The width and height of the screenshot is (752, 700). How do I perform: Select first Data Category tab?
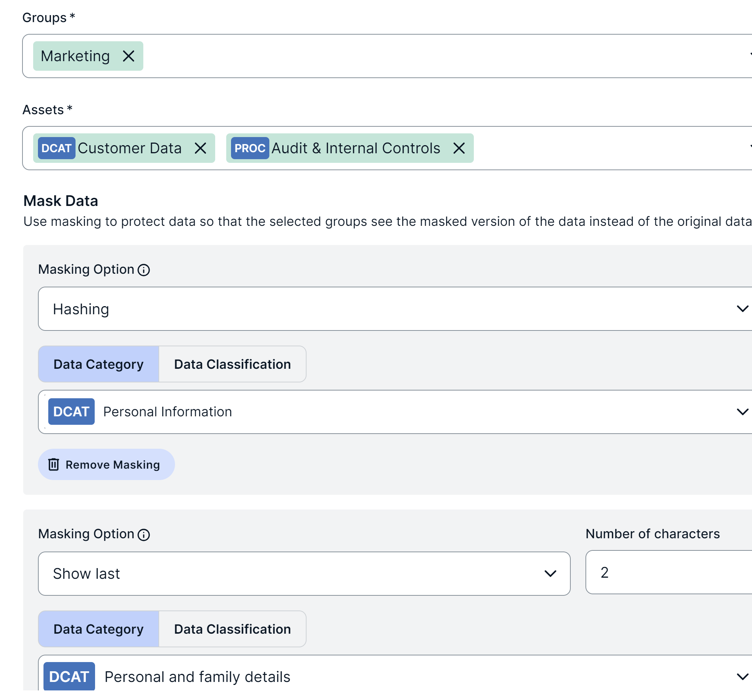(x=98, y=364)
